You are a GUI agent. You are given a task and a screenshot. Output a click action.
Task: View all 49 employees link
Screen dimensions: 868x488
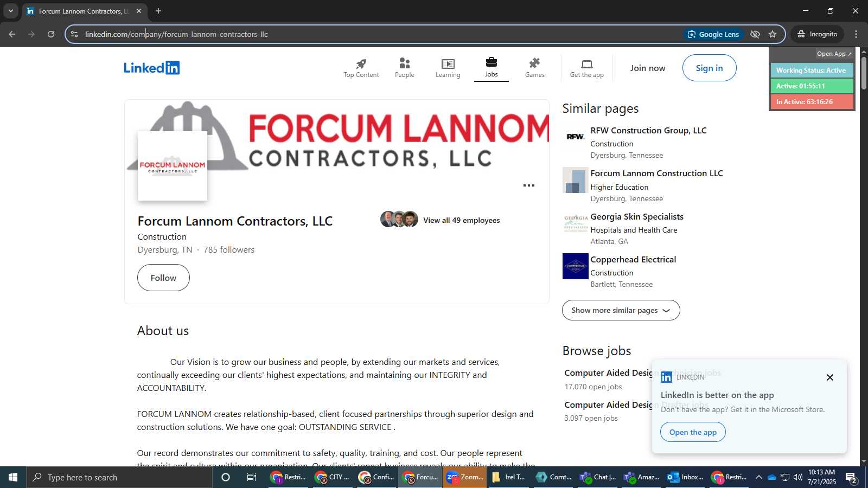click(x=461, y=220)
